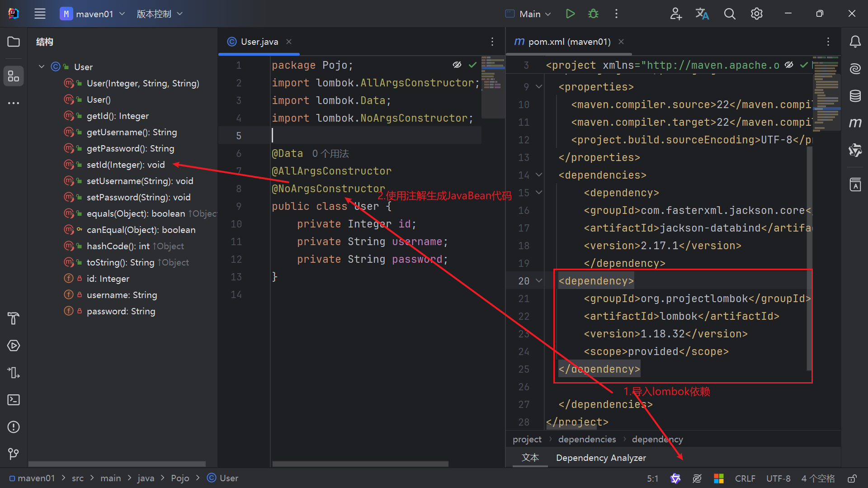Open the Terminal tool window
Image resolution: width=868 pixels, height=488 pixels.
click(x=14, y=400)
